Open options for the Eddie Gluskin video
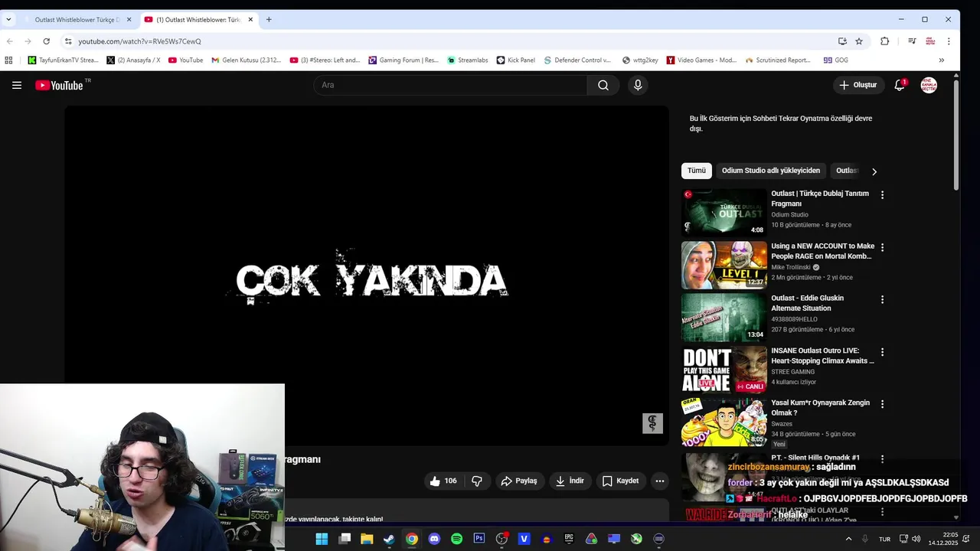This screenshot has width=980, height=551. point(882,300)
